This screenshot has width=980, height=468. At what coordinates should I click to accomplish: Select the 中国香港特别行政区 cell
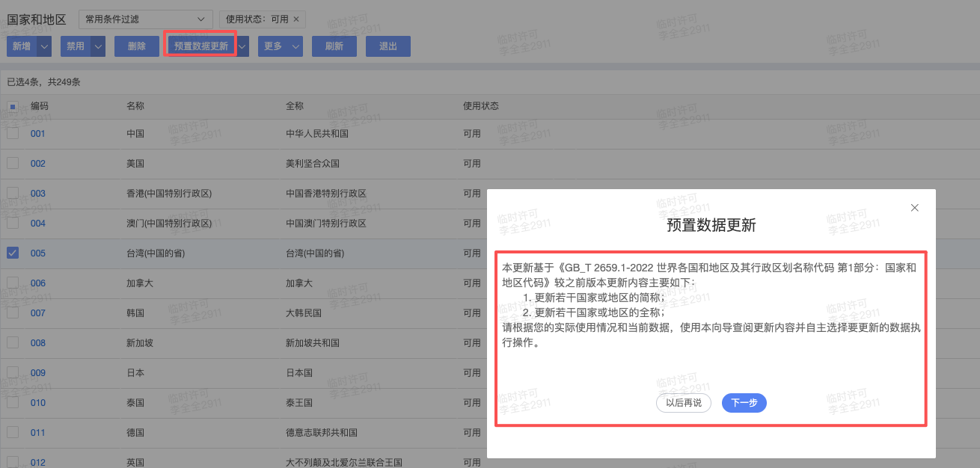pyautogui.click(x=326, y=194)
